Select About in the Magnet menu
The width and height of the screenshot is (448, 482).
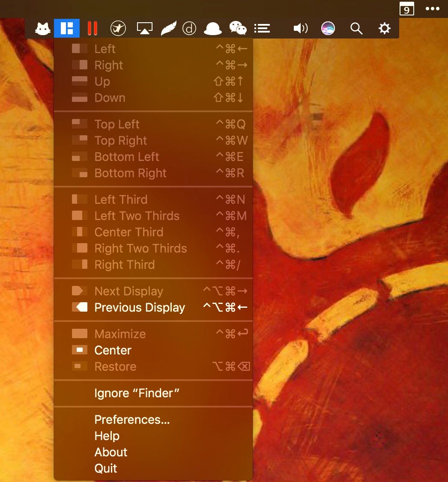click(x=153, y=452)
